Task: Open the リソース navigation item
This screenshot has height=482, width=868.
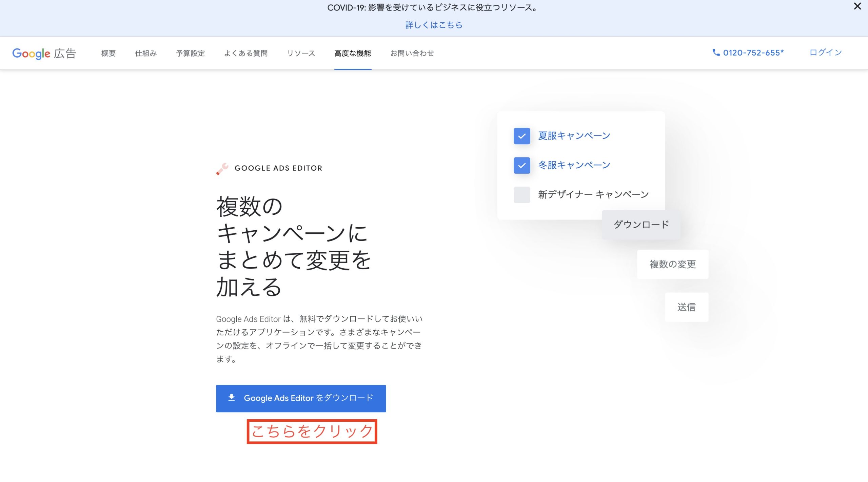Action: pos(301,53)
